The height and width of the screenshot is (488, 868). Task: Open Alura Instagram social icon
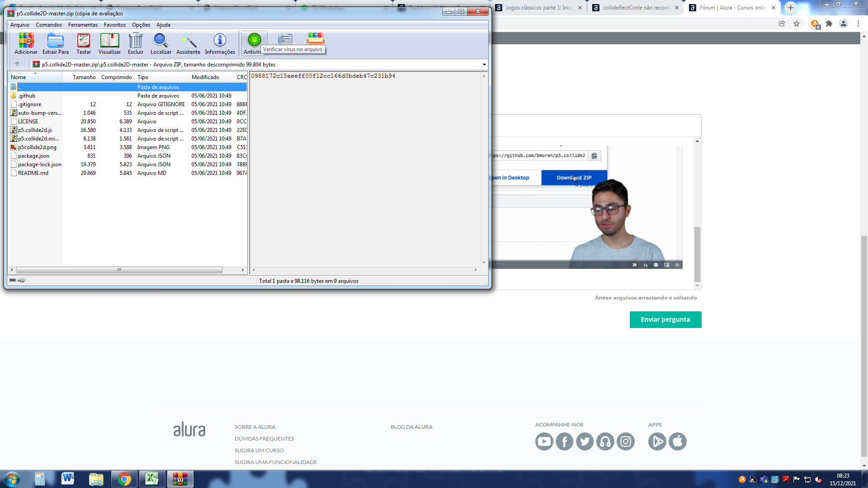[x=626, y=441]
